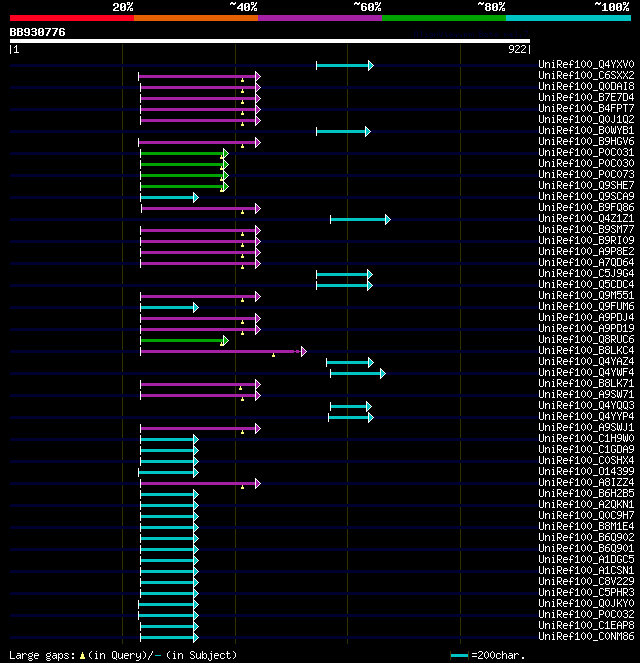
Task: Open the UniRef100_Q9SCA9 subject link
Action: point(586,196)
